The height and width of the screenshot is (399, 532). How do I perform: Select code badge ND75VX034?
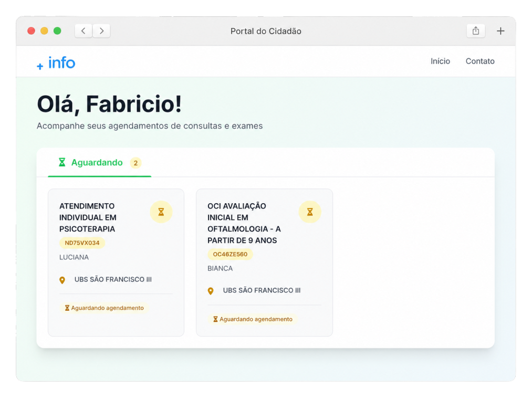point(82,243)
